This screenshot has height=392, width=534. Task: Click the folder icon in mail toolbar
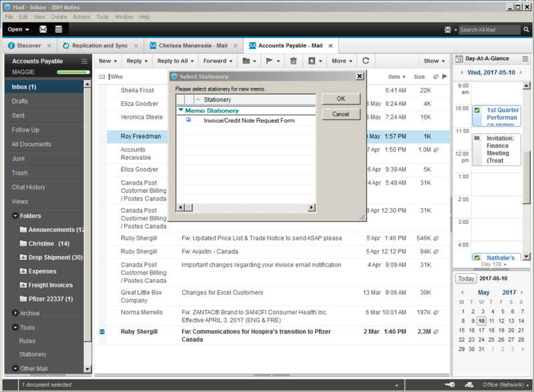click(x=246, y=61)
